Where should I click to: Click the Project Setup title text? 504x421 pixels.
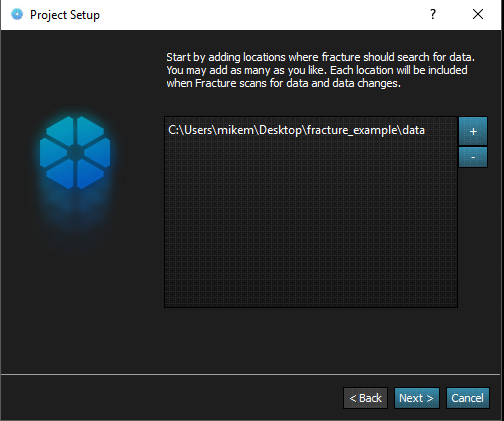pos(65,15)
